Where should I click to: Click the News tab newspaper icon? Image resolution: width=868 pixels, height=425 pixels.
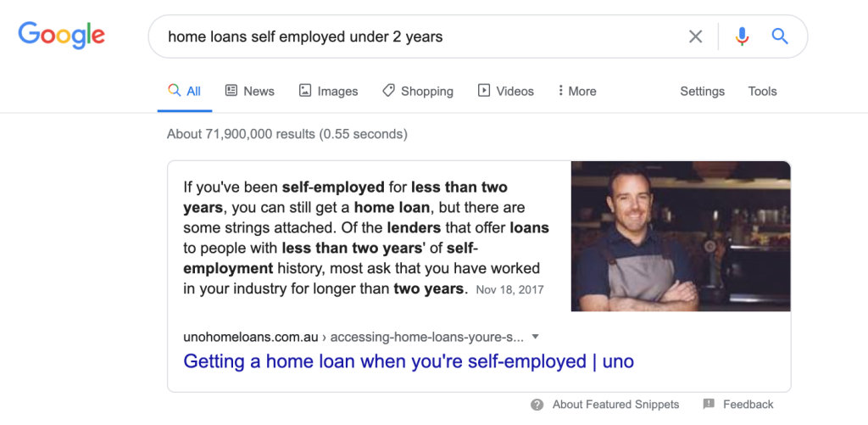point(231,90)
